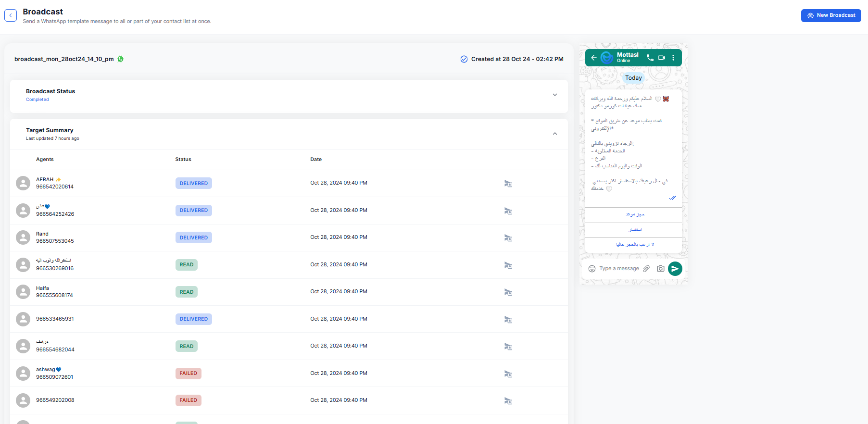Viewport: 868px width, 424px height.
Task: Open chat icon for AFRAH's row
Action: [508, 184]
